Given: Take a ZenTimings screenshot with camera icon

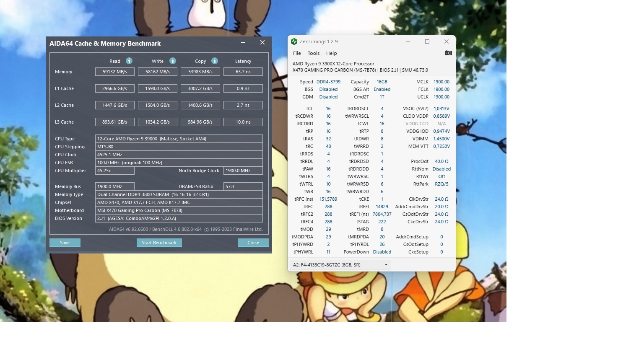Looking at the screenshot, I should tap(448, 53).
